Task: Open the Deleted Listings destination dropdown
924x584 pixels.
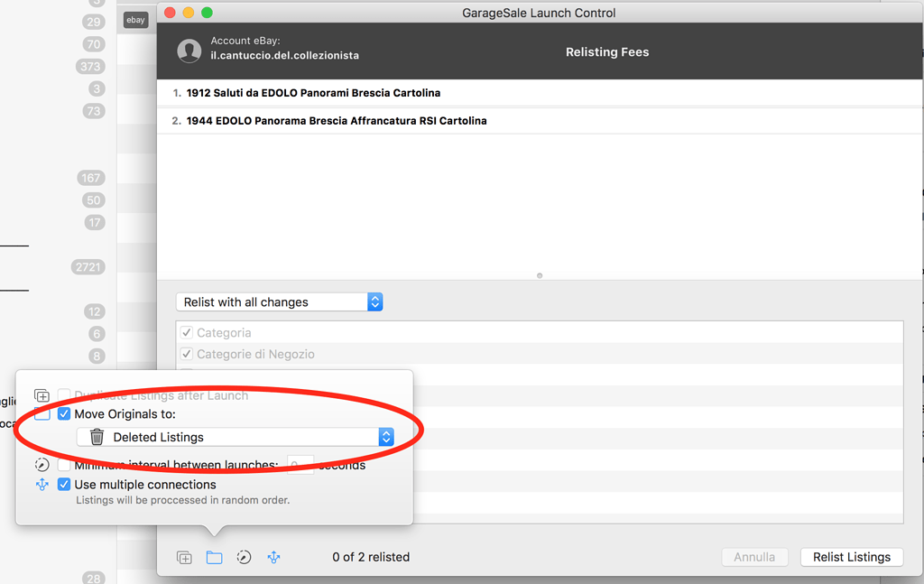Action: [x=236, y=437]
